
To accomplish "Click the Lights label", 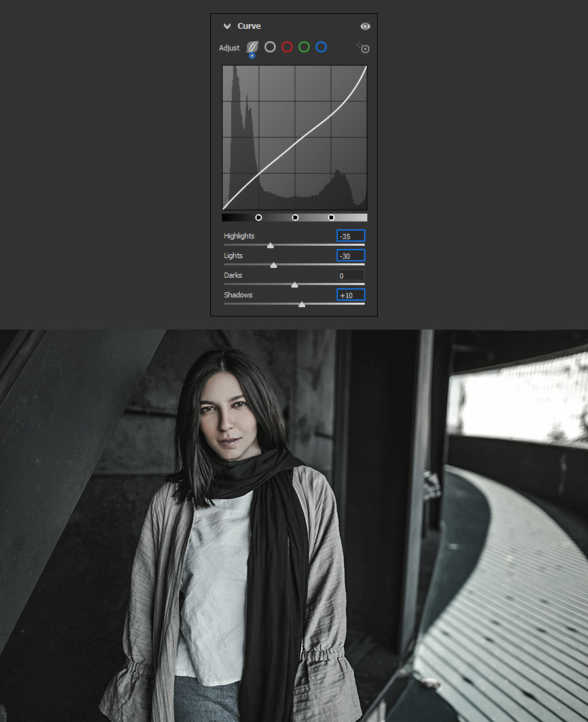I will (233, 256).
